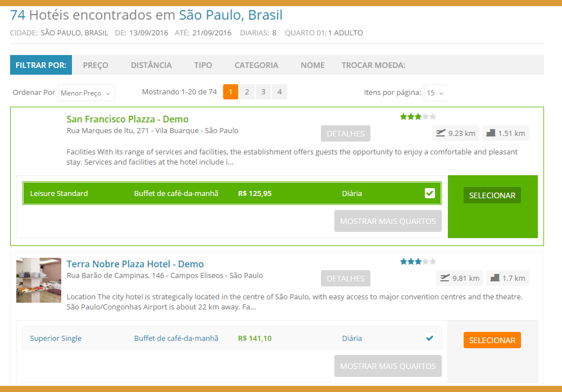Expand the PREÇO filter

[96, 65]
